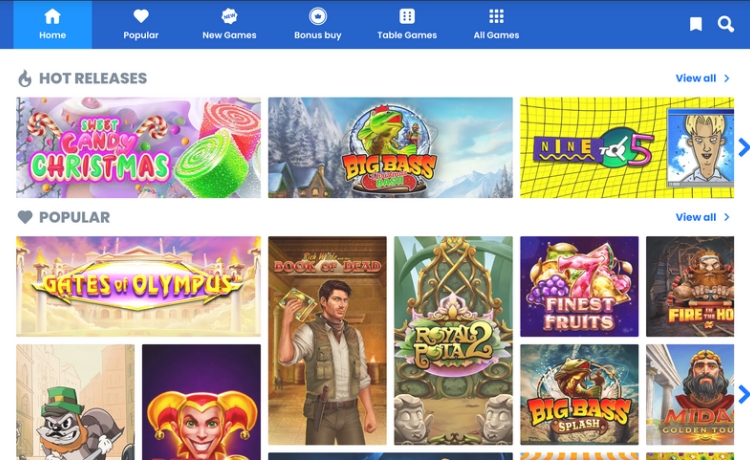The image size is (750, 460).
Task: Launch Big Bass Splash game
Action: (x=579, y=394)
